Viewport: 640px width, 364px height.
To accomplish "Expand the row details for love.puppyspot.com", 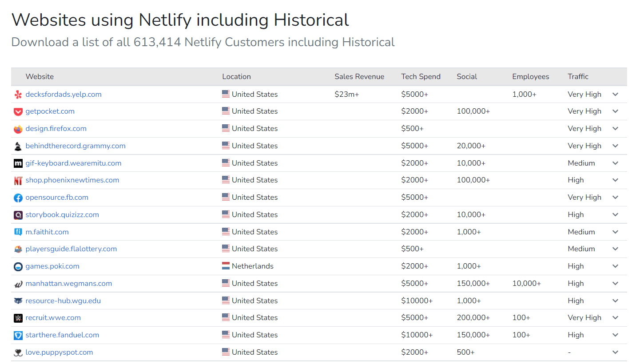I will (x=616, y=352).
